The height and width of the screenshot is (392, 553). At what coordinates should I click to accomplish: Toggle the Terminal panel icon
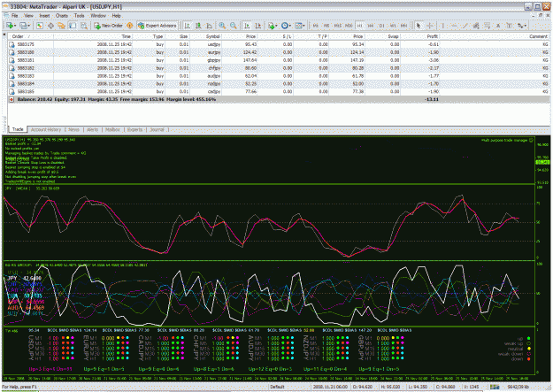(73, 26)
